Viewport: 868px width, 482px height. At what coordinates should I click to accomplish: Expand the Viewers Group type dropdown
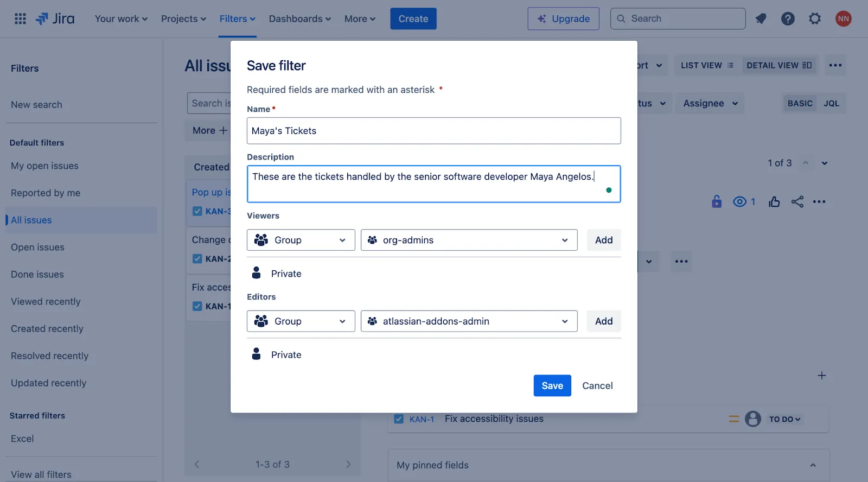coord(301,240)
